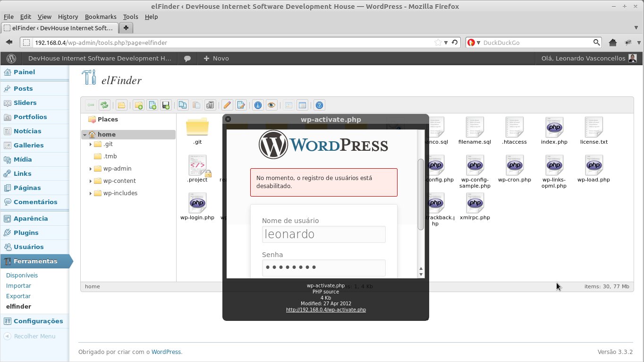Create a new folder with toolbar icon
This screenshot has height=362, width=644.
point(139,105)
